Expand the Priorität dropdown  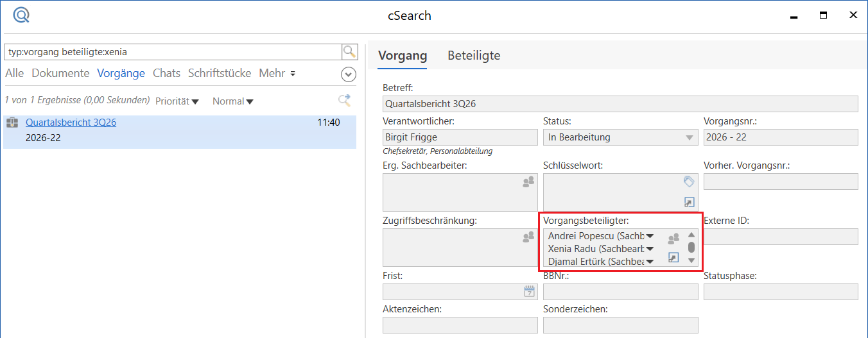point(177,101)
